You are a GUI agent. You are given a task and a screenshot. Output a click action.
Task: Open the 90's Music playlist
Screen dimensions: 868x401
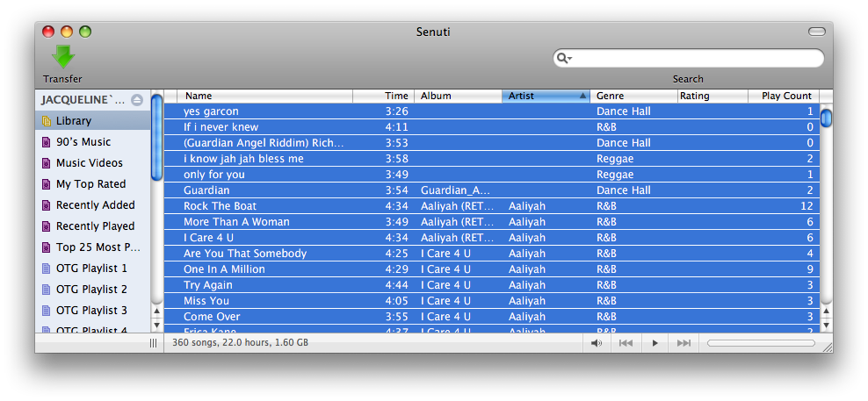93,141
